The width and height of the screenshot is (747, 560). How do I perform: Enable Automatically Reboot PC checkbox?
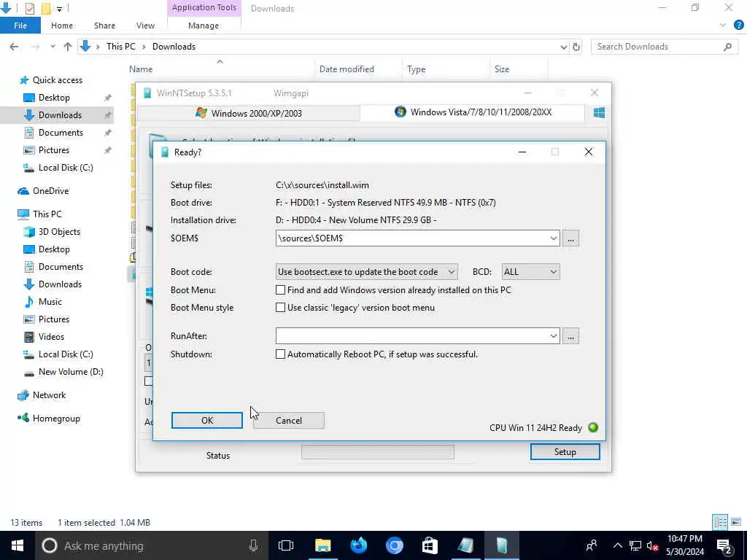click(281, 354)
